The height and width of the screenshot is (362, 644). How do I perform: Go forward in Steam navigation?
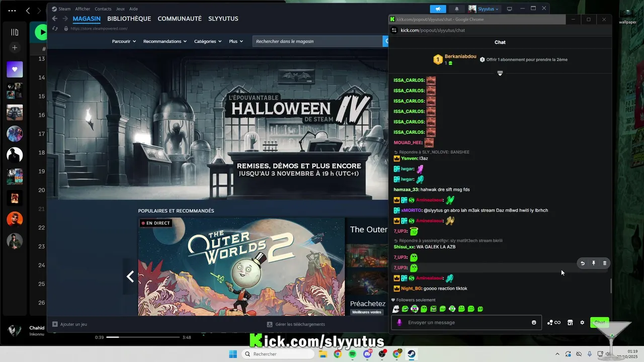(x=65, y=19)
